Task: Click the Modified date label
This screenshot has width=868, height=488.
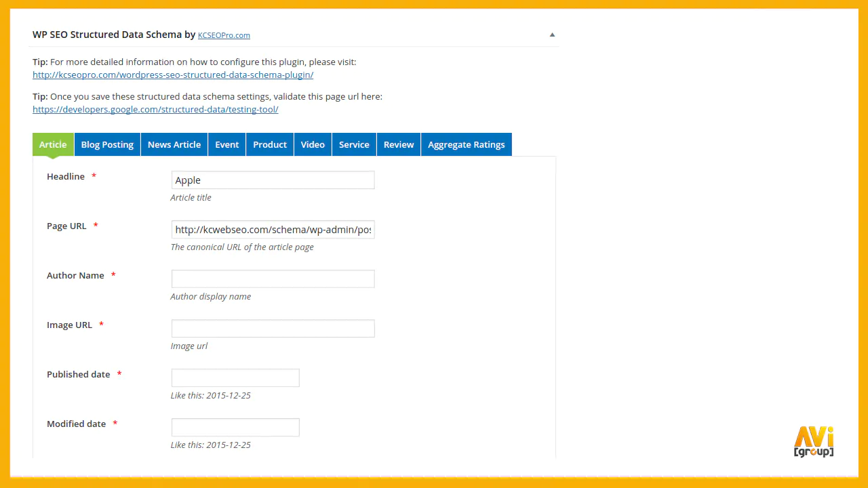Action: 76,424
